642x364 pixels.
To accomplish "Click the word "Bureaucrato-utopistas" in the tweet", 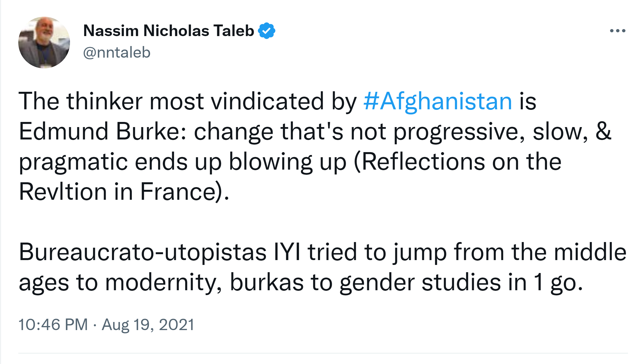I will [x=142, y=252].
